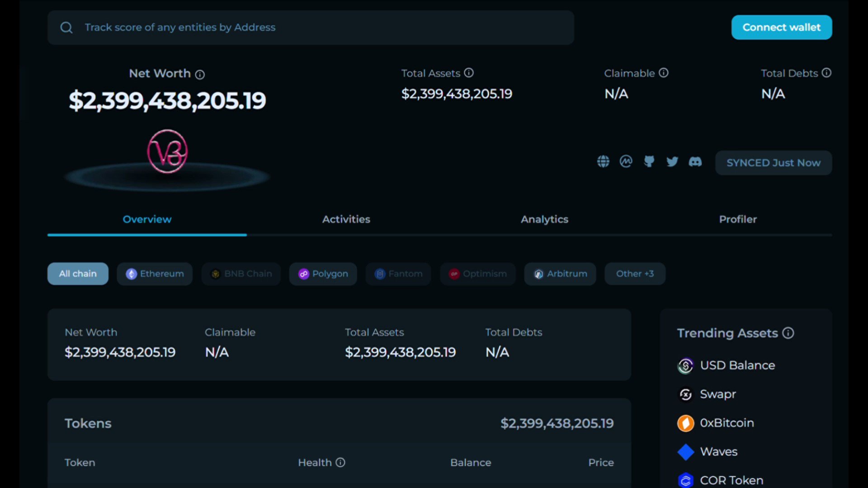The image size is (868, 488).
Task: Open the Net Worth info tooltip icon
Action: (200, 75)
